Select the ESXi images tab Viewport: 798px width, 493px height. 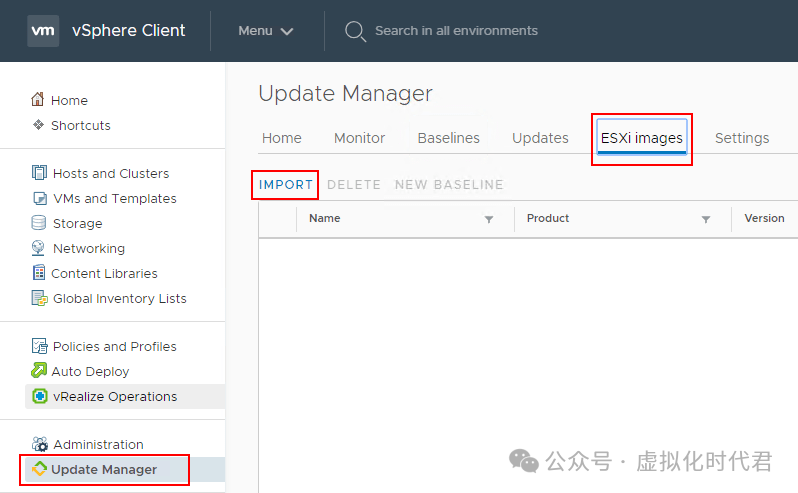[x=642, y=138]
